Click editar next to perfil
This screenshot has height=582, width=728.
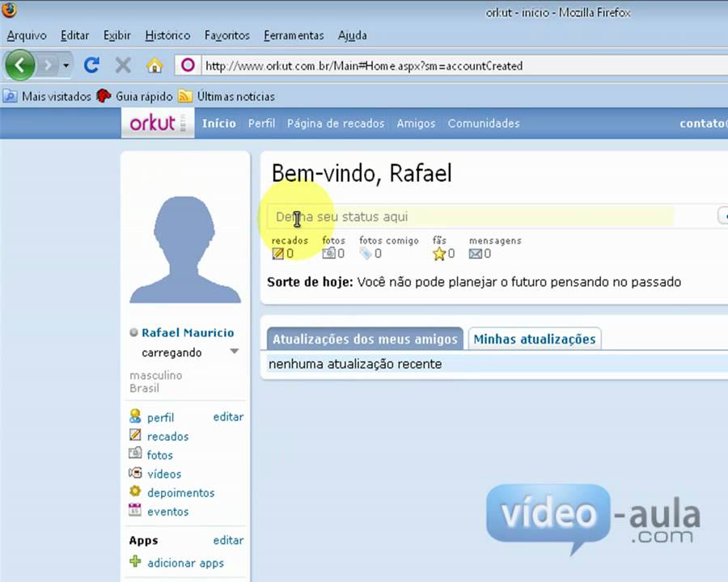228,417
